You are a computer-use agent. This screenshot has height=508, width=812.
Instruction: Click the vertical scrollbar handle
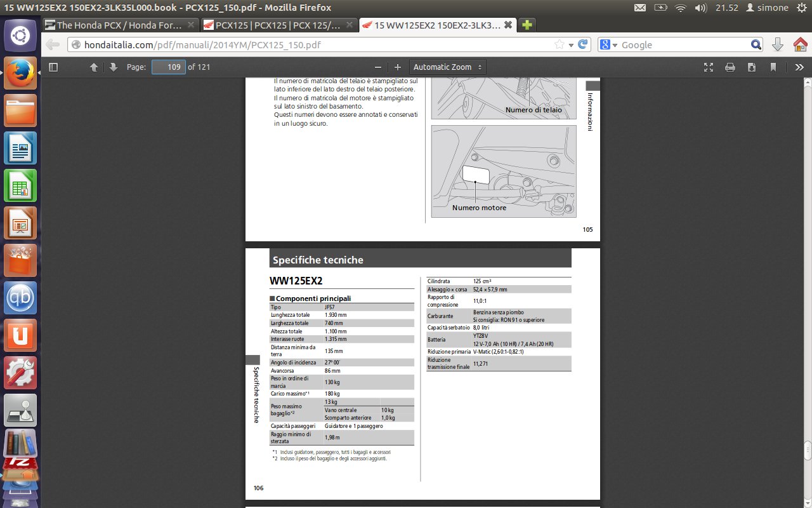pos(808,450)
